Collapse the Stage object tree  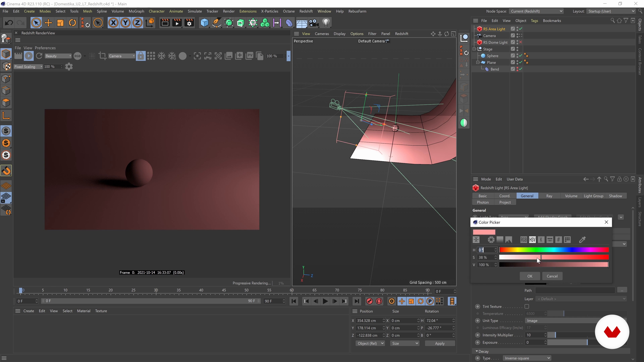coord(474,49)
